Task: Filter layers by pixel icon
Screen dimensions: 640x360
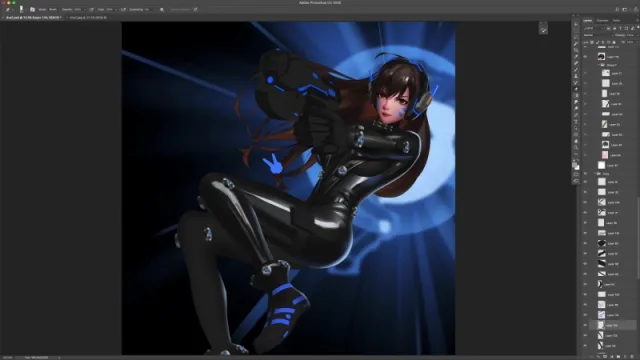Action: (x=608, y=28)
